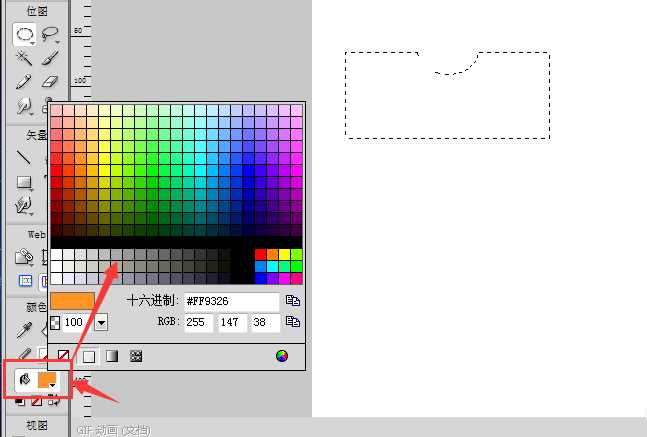Screen dimensions: 647x437
Task: Select the Brush tool
Action: [50, 59]
